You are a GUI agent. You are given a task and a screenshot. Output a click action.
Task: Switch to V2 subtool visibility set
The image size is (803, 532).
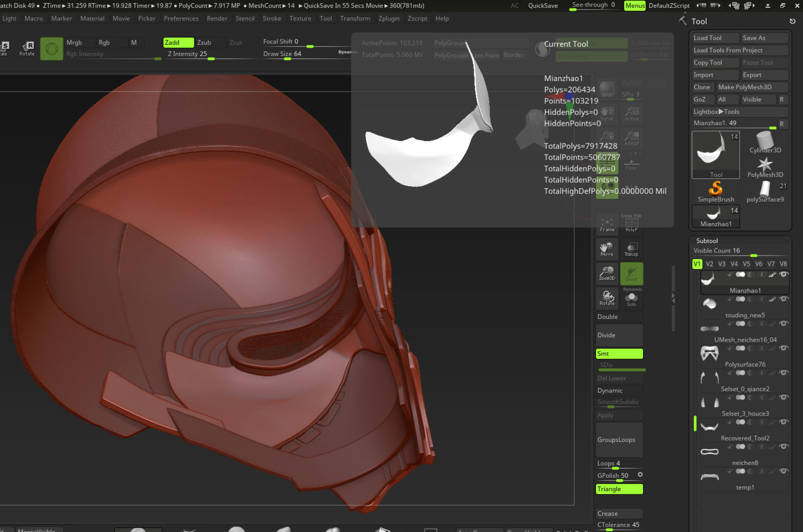coord(709,264)
